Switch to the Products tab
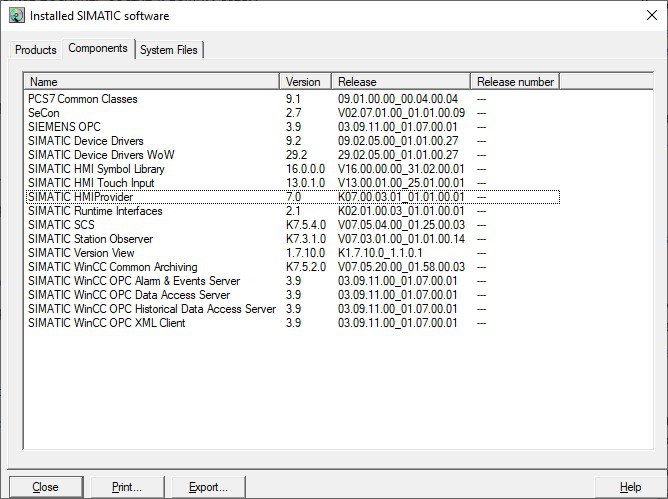This screenshot has width=668, height=499. pyautogui.click(x=36, y=50)
